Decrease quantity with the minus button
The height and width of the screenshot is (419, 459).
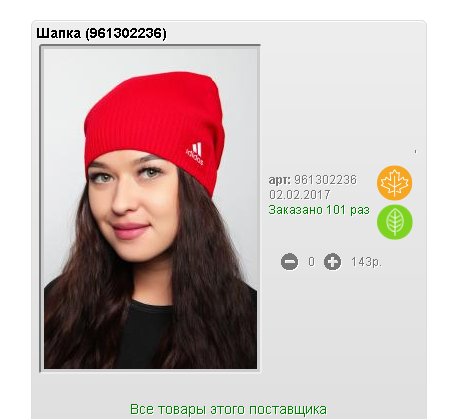point(289,262)
